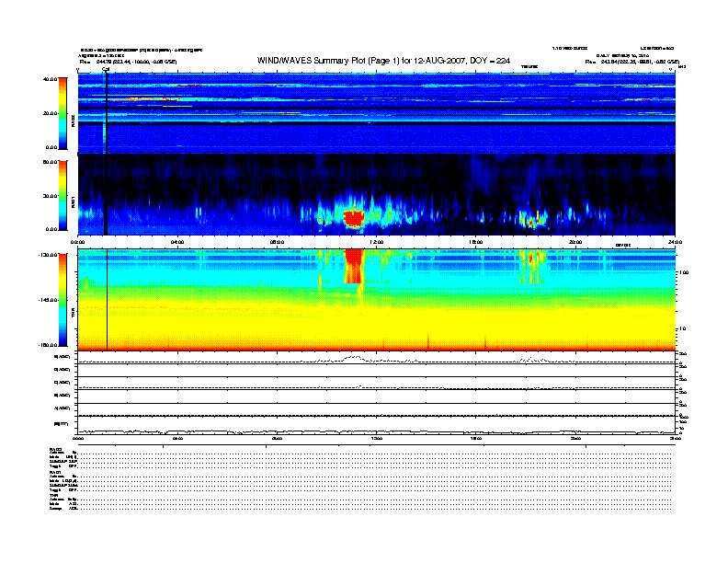728x563 pixels.
Task: Click the RAD2 heading in status table
Action: [56, 449]
